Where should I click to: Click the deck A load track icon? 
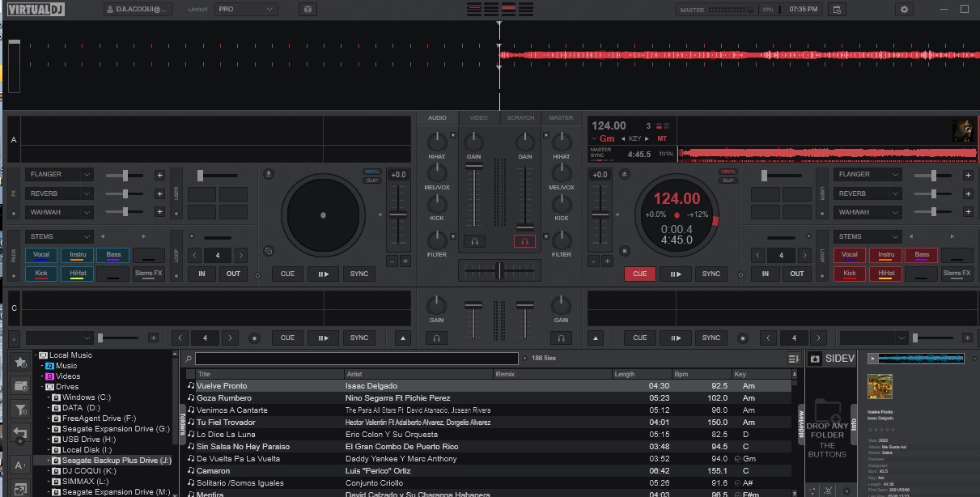[269, 174]
